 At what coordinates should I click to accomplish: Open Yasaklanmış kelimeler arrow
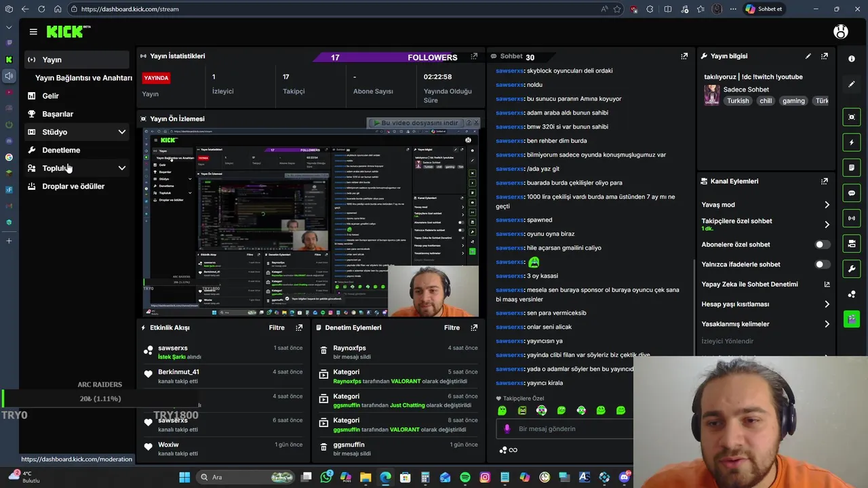coord(827,324)
